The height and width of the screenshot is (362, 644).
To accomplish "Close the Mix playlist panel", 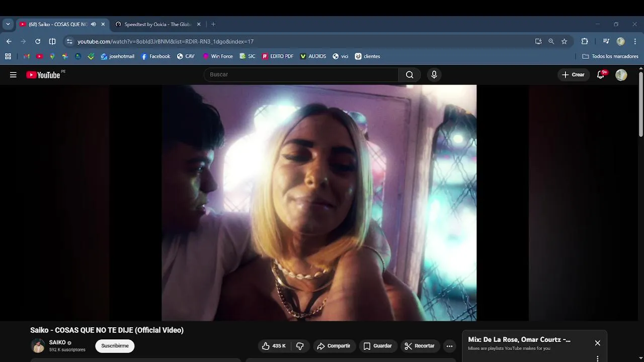I will (x=597, y=343).
